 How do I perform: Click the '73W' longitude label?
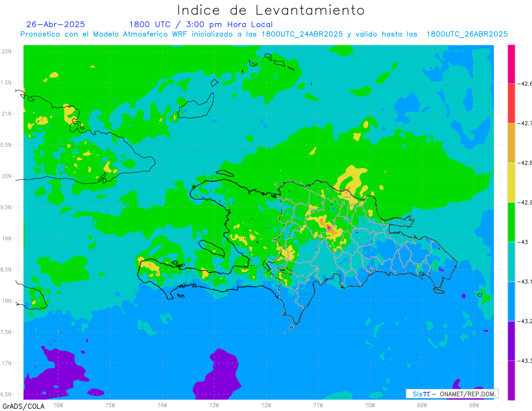(x=214, y=404)
